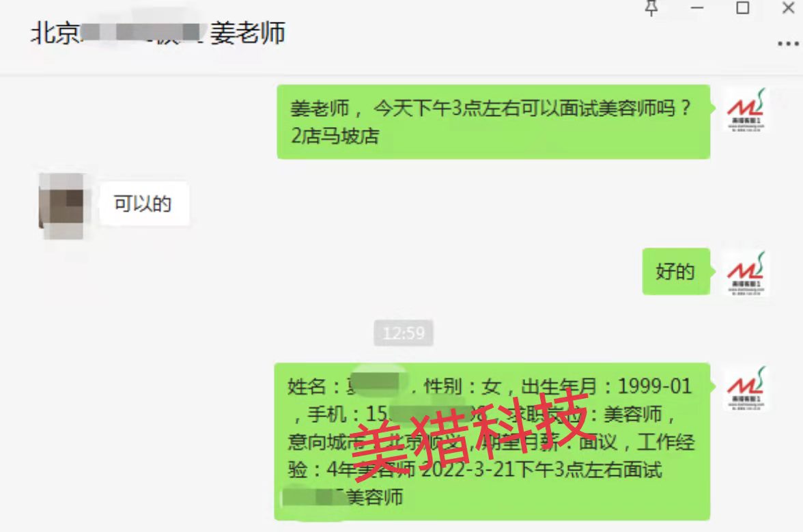Select the green 好的 message bubble
803x532 pixels.
click(675, 271)
